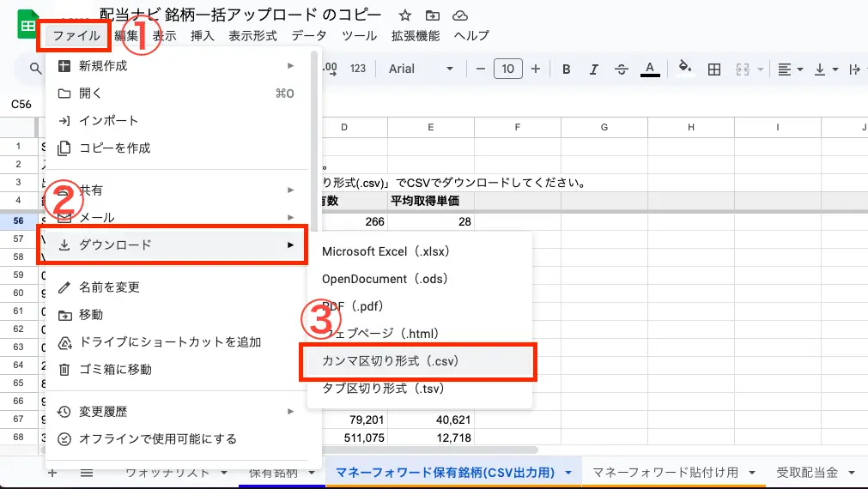The height and width of the screenshot is (489, 868).
Task: Open the マネーフォワード保有銘柄(CSV出力用) tab dropdown arrow
Action: click(568, 473)
